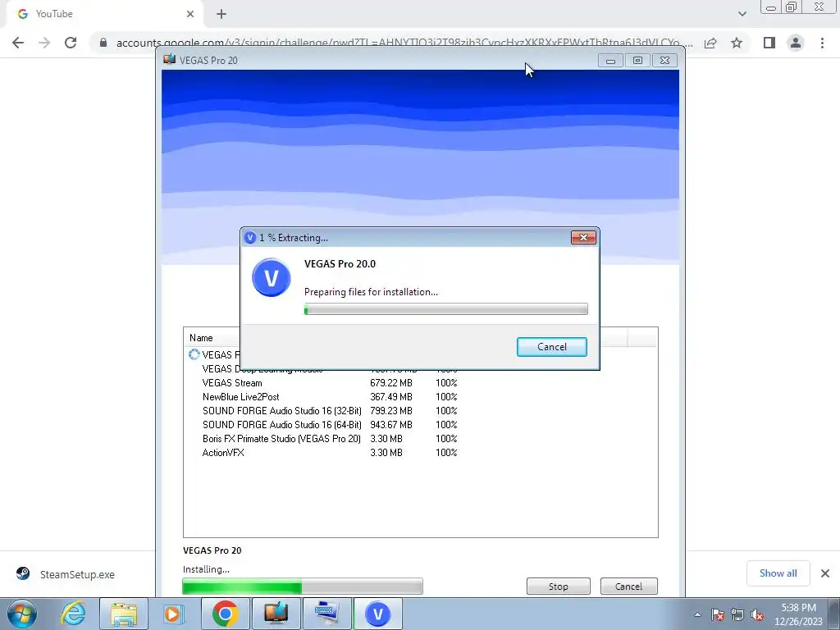
Task: Open Windows Media Player from taskbar
Action: [174, 614]
